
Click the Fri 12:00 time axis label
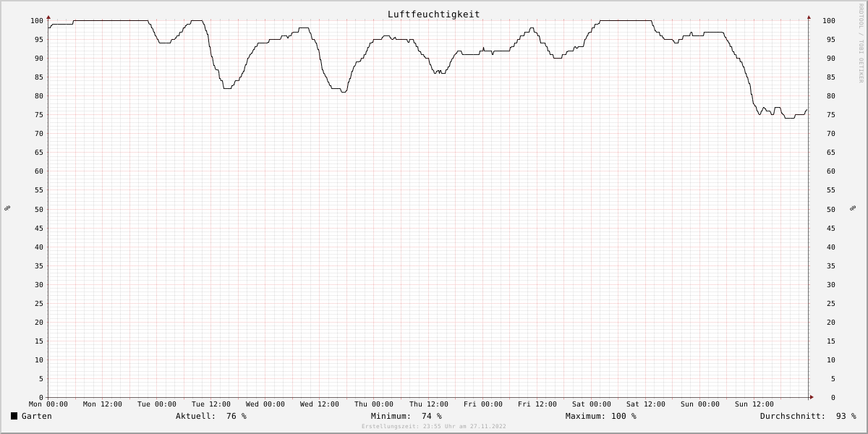(x=537, y=404)
